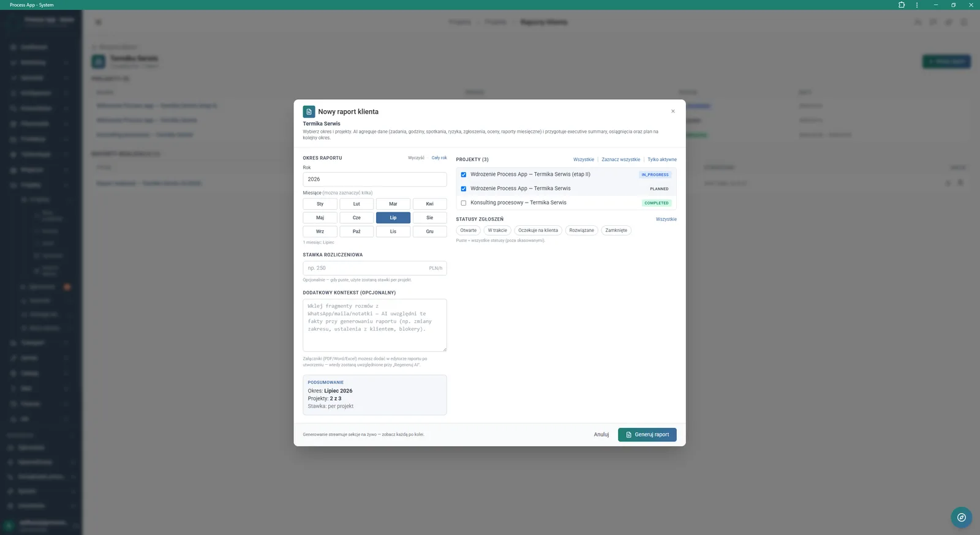Close the Nowy raport klienta dialog

673,111
